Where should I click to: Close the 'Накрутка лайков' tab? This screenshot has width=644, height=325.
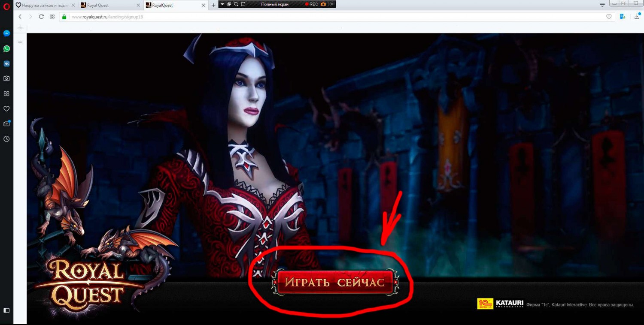coord(73,5)
